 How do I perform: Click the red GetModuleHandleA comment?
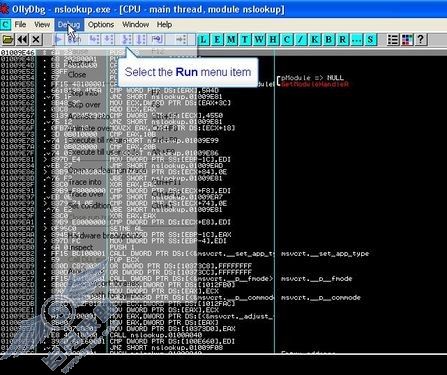click(x=315, y=84)
